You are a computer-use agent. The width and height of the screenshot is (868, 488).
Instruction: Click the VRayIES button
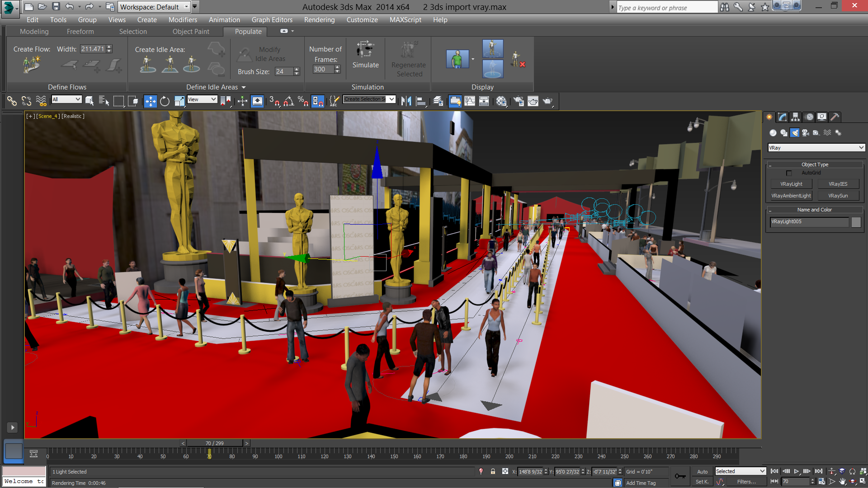click(838, 184)
